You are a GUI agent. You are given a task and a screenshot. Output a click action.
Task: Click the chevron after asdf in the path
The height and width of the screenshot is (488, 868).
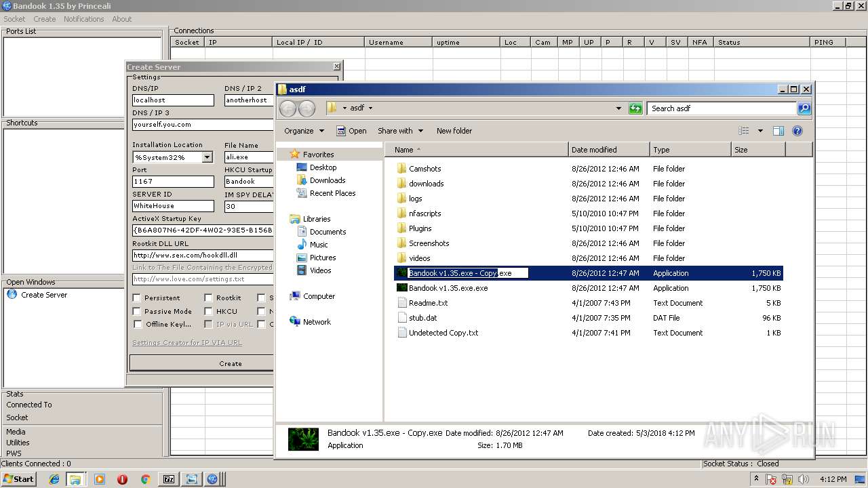click(x=370, y=108)
